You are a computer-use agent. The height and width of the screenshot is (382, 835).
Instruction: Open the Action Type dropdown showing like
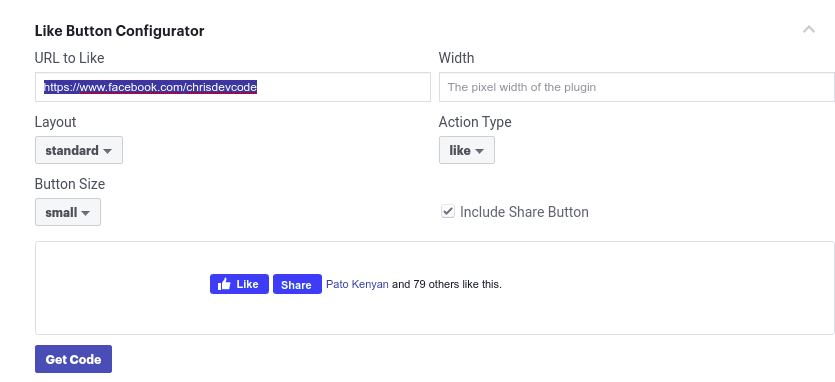(x=466, y=150)
